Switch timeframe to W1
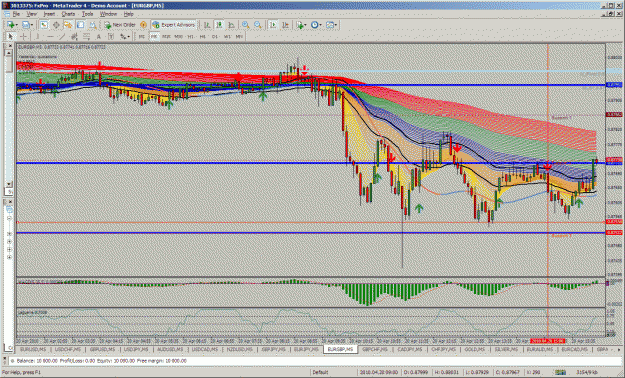The height and width of the screenshot is (378, 625). point(227,37)
